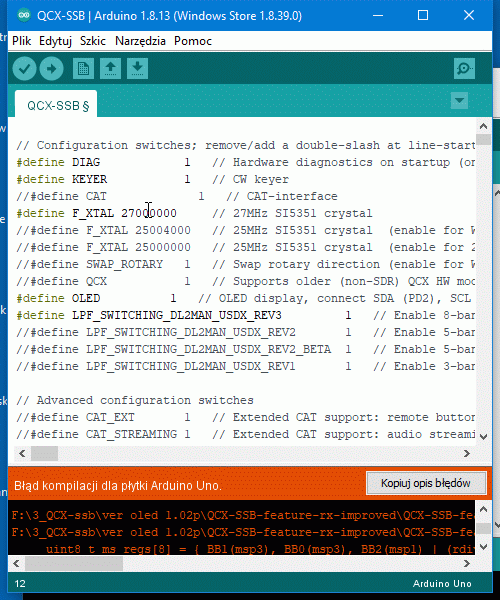Click 'LPF_SWITCHING_DL2MAN_USDX_REV3' line
This screenshot has height=600, width=500.
[x=245, y=315]
